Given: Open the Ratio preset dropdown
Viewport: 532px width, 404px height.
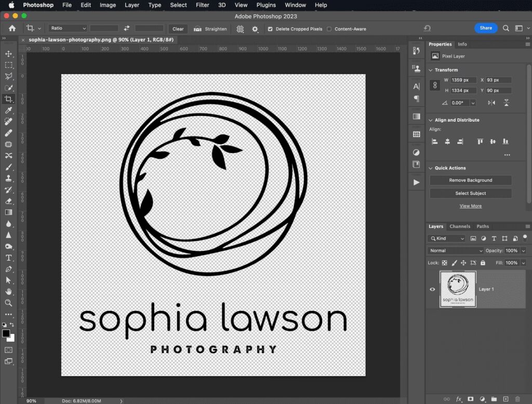Looking at the screenshot, I should point(68,29).
